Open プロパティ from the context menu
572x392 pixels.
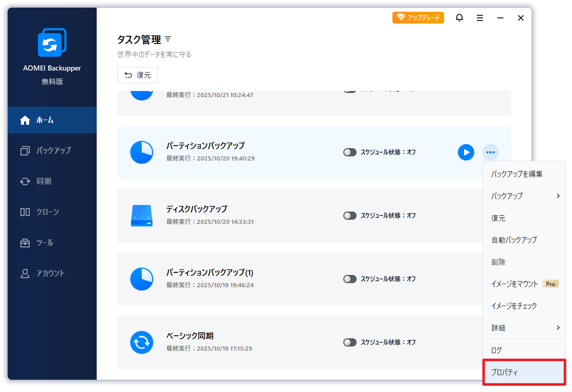[x=524, y=373]
